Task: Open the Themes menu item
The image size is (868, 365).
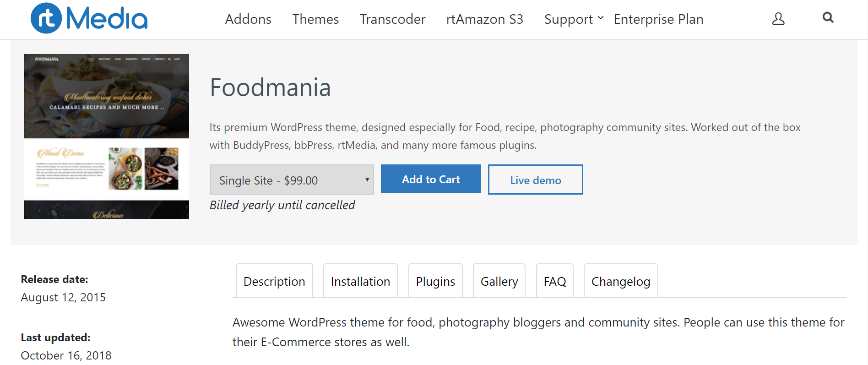Action: coord(315,19)
